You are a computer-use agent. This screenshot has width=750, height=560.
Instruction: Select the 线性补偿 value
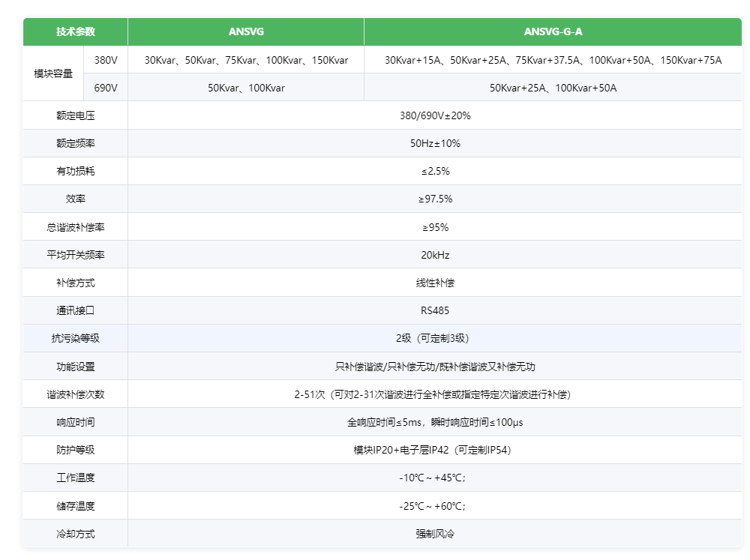(x=435, y=283)
